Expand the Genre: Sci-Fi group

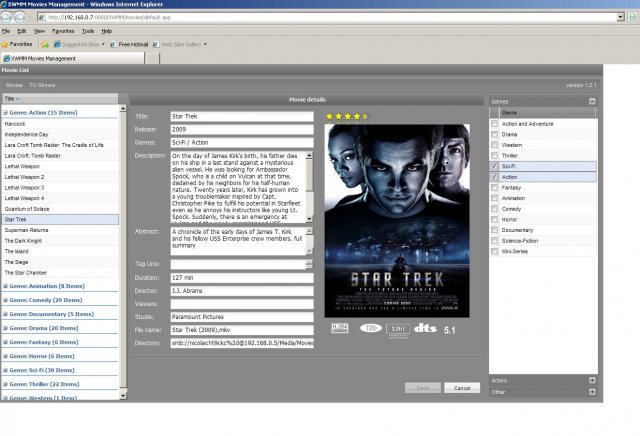pos(5,369)
